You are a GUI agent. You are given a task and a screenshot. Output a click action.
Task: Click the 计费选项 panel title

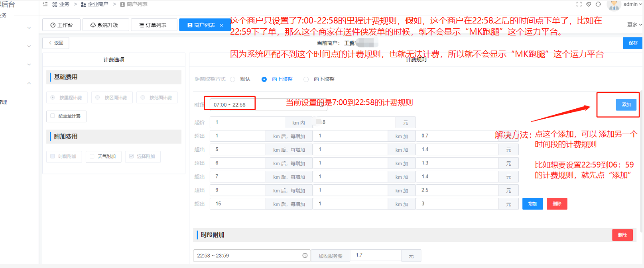[114, 60]
